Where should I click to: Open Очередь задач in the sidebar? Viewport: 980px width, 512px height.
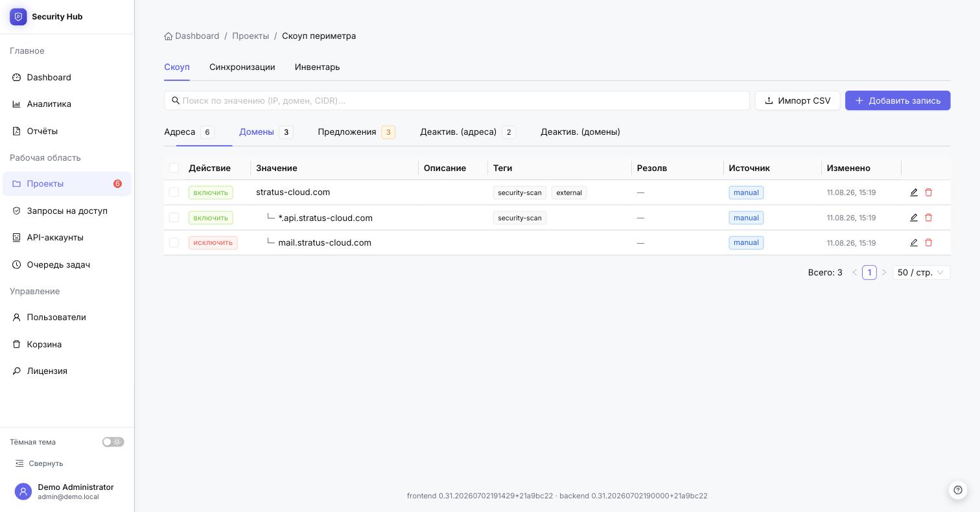67,264
